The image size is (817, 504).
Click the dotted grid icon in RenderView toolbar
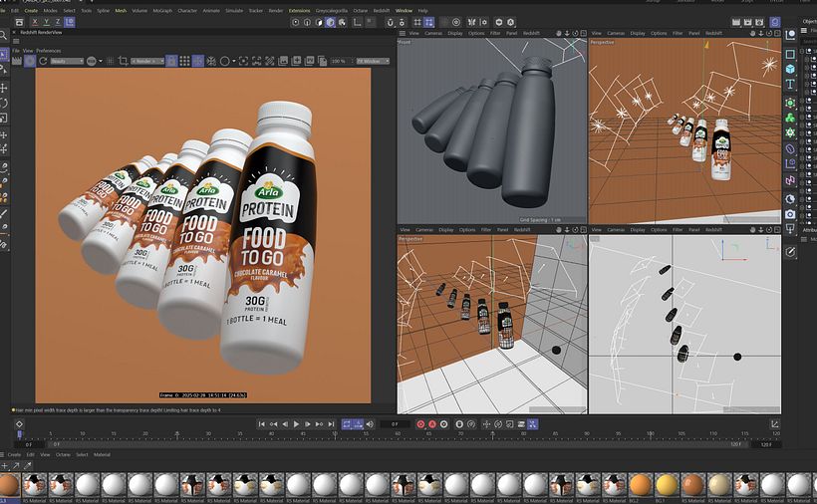(x=184, y=62)
